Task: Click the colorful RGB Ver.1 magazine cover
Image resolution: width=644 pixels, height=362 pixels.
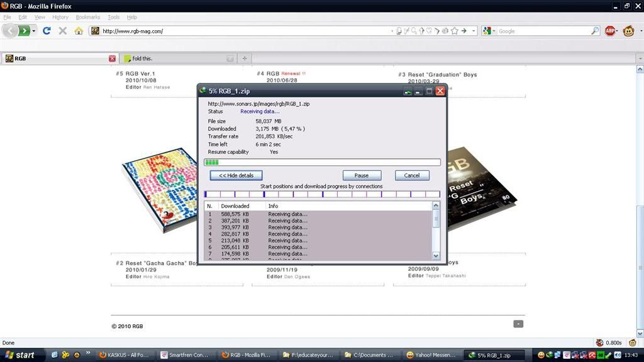Action: (160, 190)
